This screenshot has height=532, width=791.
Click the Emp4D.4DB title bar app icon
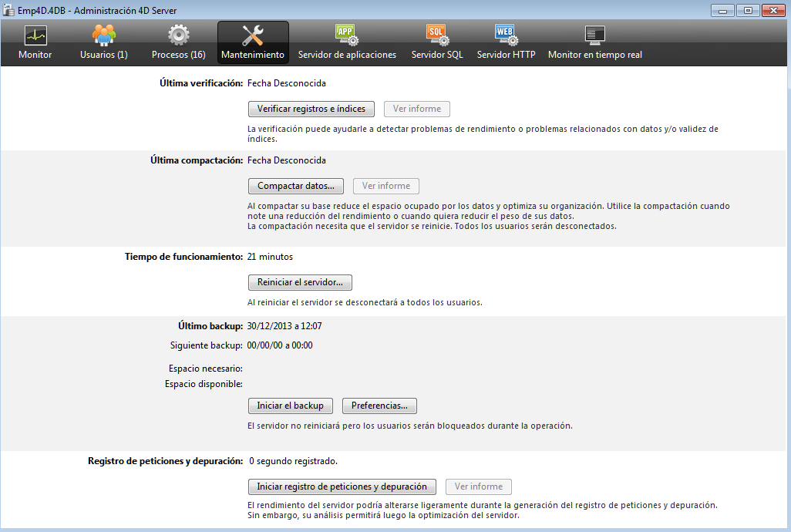(x=8, y=10)
